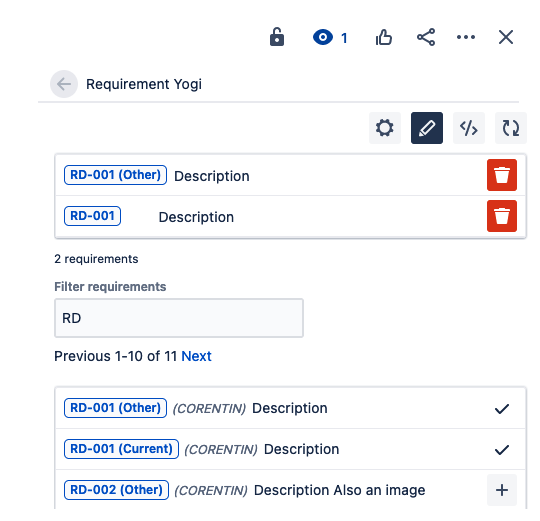Image resolution: width=540 pixels, height=521 pixels.
Task: Toggle edit mode with the pencil button
Action: click(x=427, y=128)
